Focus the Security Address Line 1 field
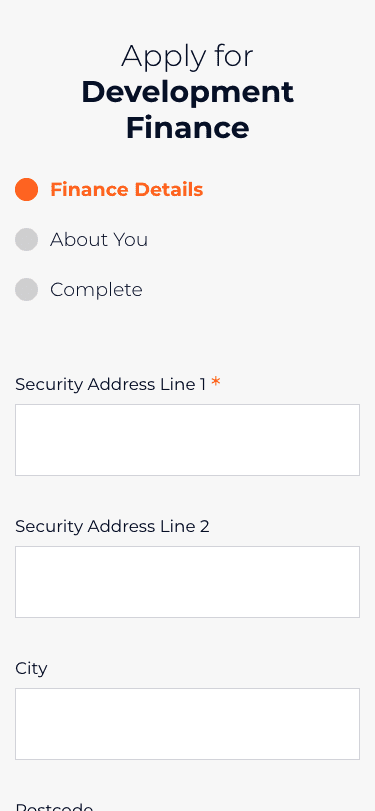375x811 pixels. tap(187, 440)
